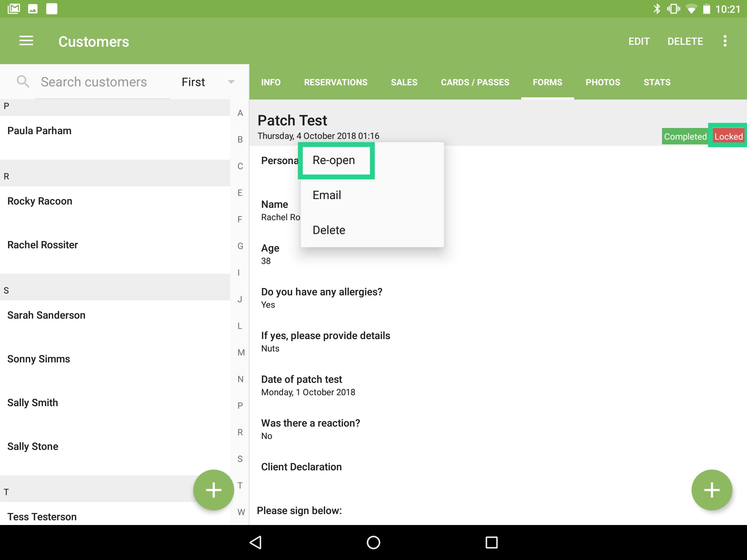
Task: Switch to the RESERVATIONS tab
Action: 336,82
